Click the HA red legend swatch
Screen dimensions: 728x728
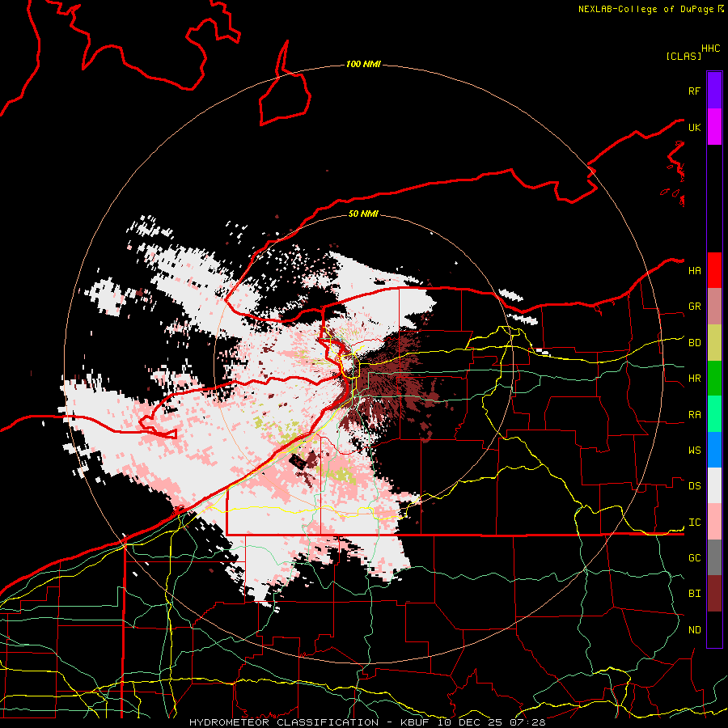pos(714,270)
